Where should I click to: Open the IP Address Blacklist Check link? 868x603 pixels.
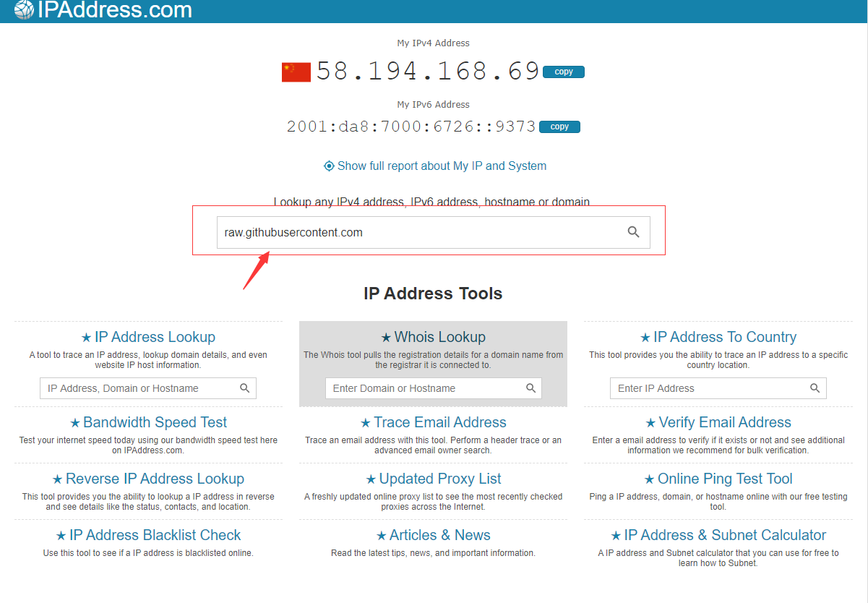155,535
